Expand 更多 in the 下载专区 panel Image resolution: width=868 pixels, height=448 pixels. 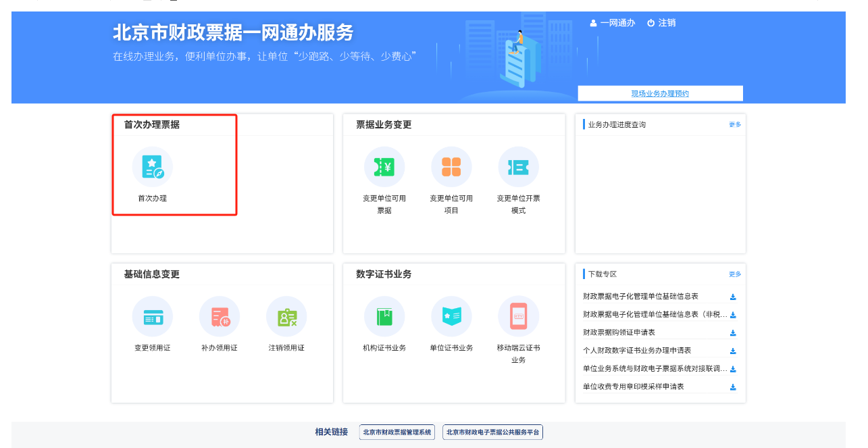[735, 274]
